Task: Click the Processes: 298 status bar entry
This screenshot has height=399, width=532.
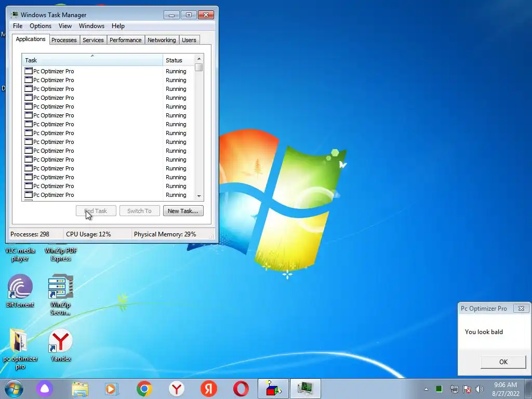Action: (30, 234)
